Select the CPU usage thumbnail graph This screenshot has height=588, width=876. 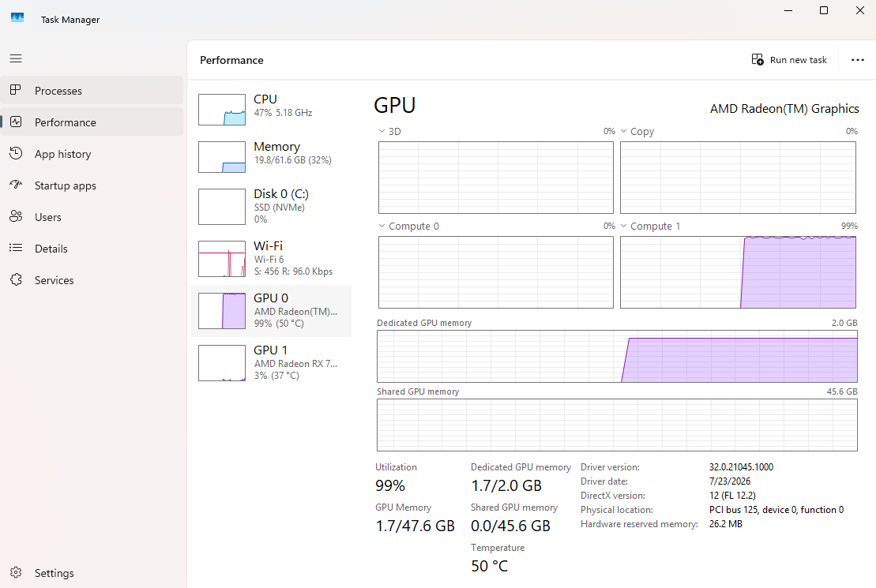[222, 110]
